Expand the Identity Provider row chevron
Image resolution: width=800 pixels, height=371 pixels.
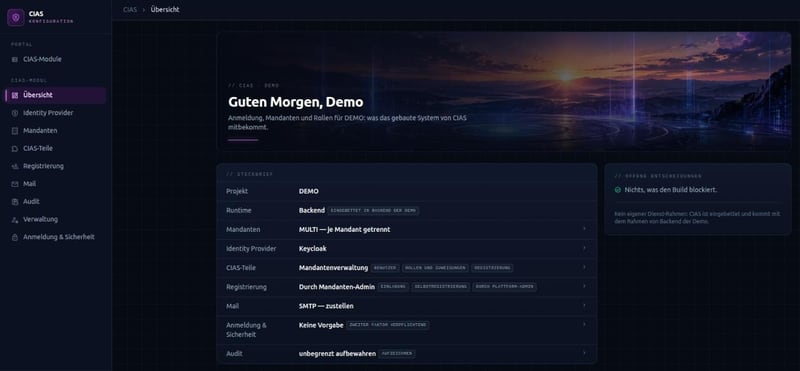584,248
